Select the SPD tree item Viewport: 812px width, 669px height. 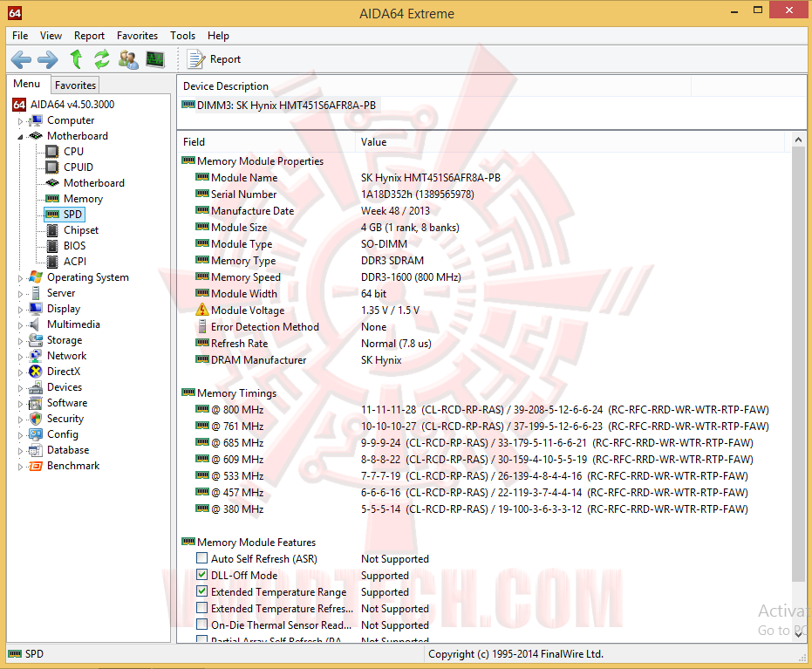(72, 215)
